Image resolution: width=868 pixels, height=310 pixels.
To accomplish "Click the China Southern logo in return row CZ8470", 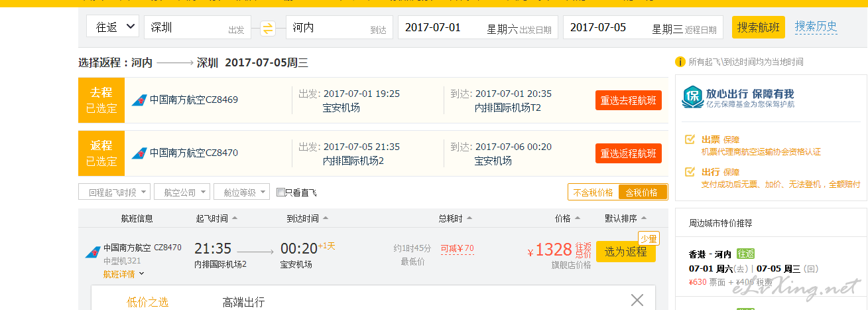I will tap(139, 153).
